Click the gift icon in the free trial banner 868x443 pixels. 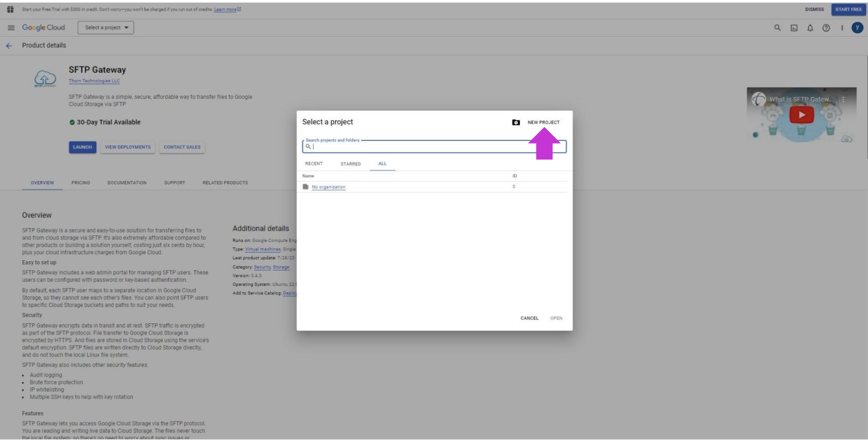(x=10, y=9)
